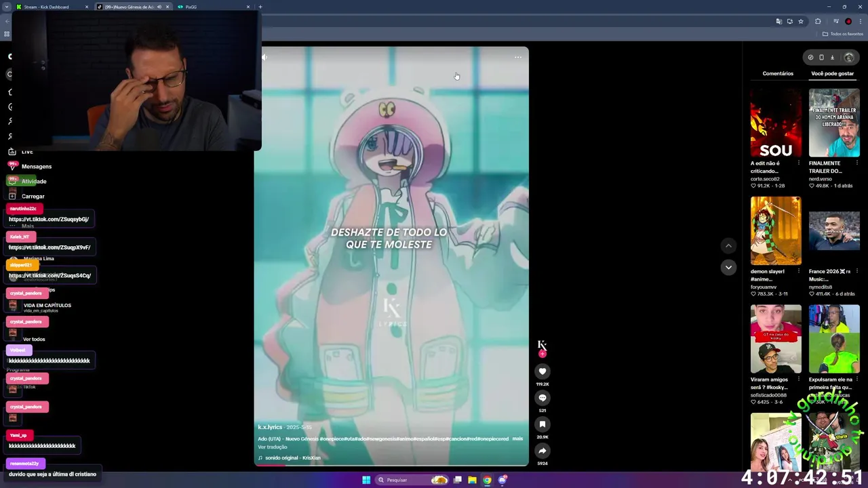Follow creator via the red plus badge

tap(542, 354)
